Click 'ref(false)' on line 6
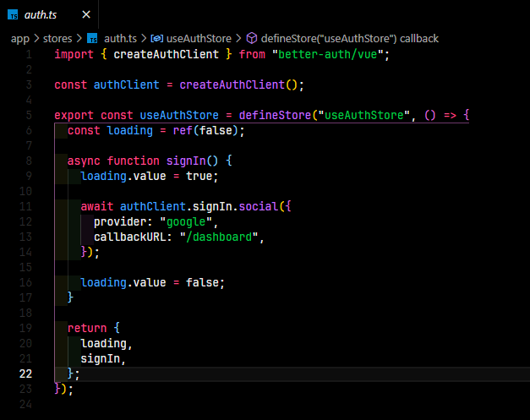This screenshot has width=530, height=420. [205, 130]
